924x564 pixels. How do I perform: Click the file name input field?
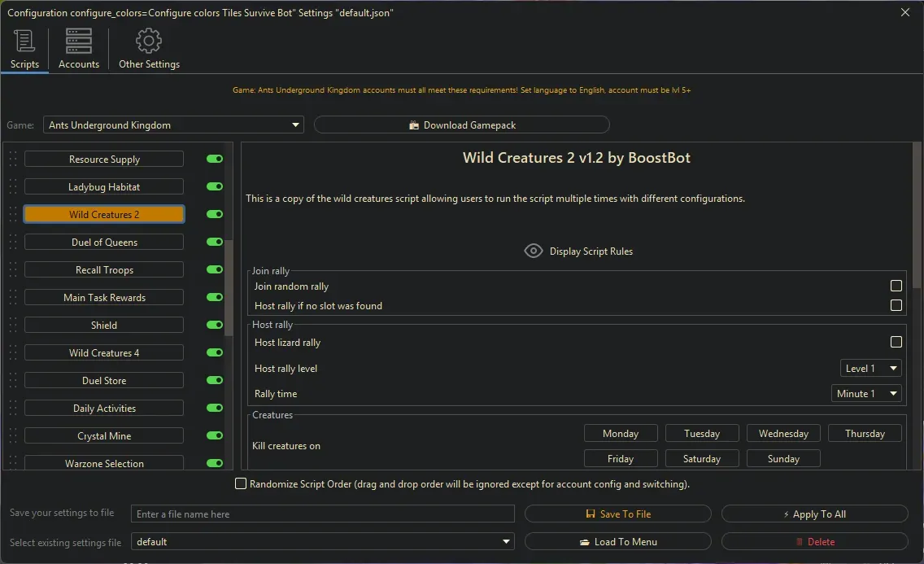323,514
